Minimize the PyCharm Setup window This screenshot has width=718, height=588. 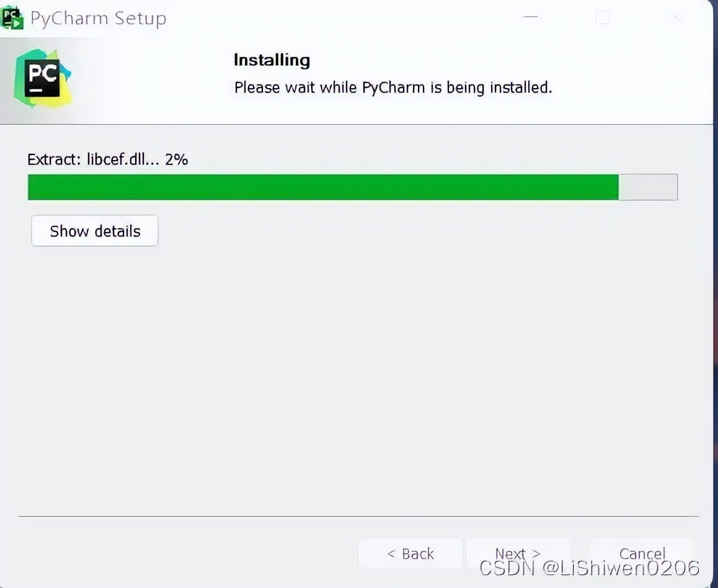(531, 17)
